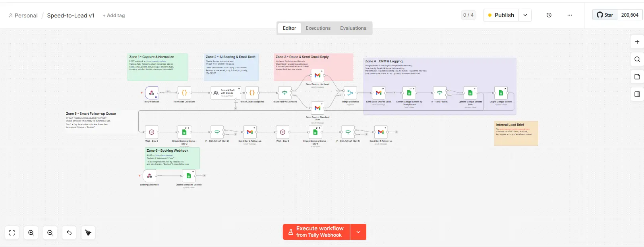Select Search Google Sheets by Email/Phone node
The image size is (644, 247).
pos(409,93)
